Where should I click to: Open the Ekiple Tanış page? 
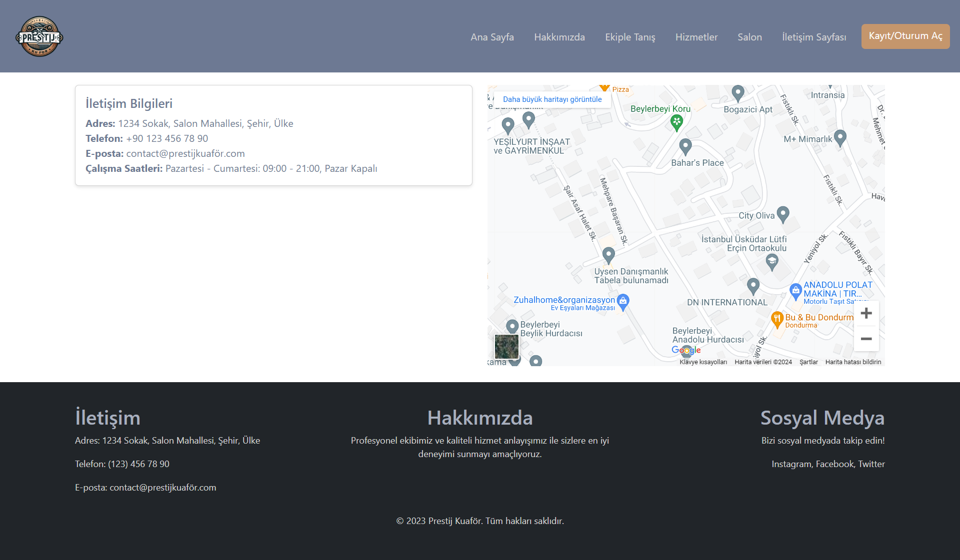click(630, 37)
